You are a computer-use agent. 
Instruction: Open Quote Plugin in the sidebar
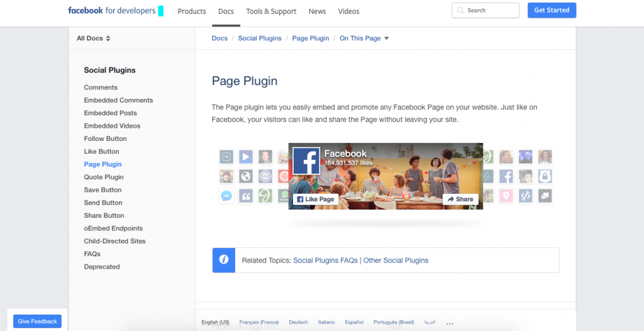tap(104, 177)
